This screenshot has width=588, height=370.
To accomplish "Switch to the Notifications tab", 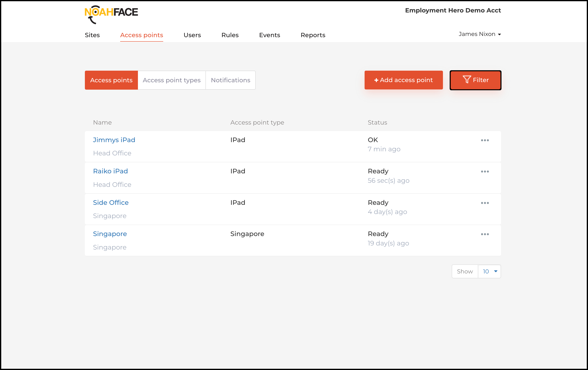I will [x=231, y=80].
